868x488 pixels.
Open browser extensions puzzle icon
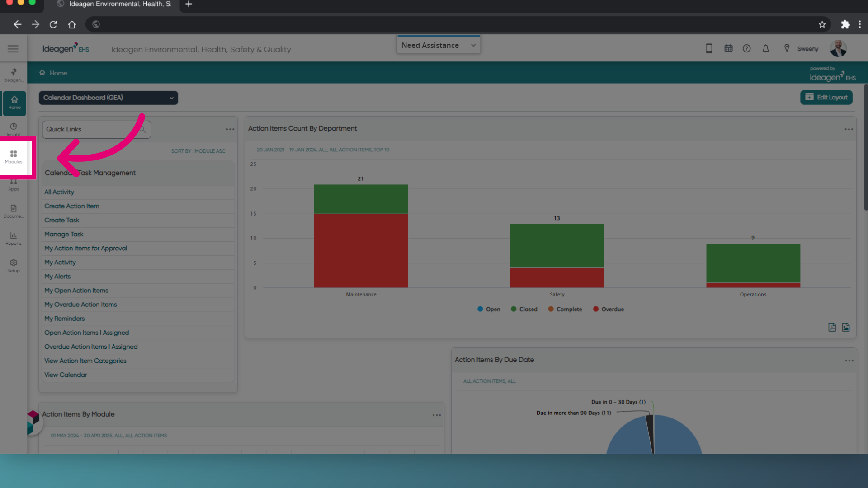(845, 24)
